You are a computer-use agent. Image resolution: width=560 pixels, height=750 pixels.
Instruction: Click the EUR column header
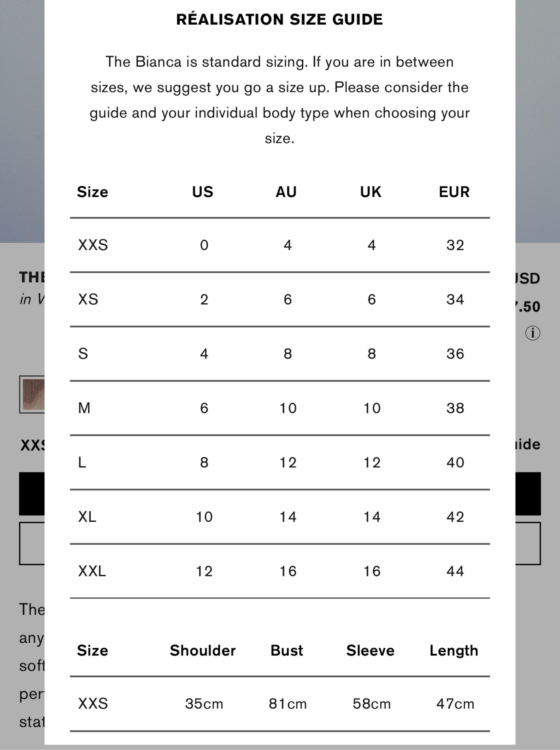coord(454,192)
